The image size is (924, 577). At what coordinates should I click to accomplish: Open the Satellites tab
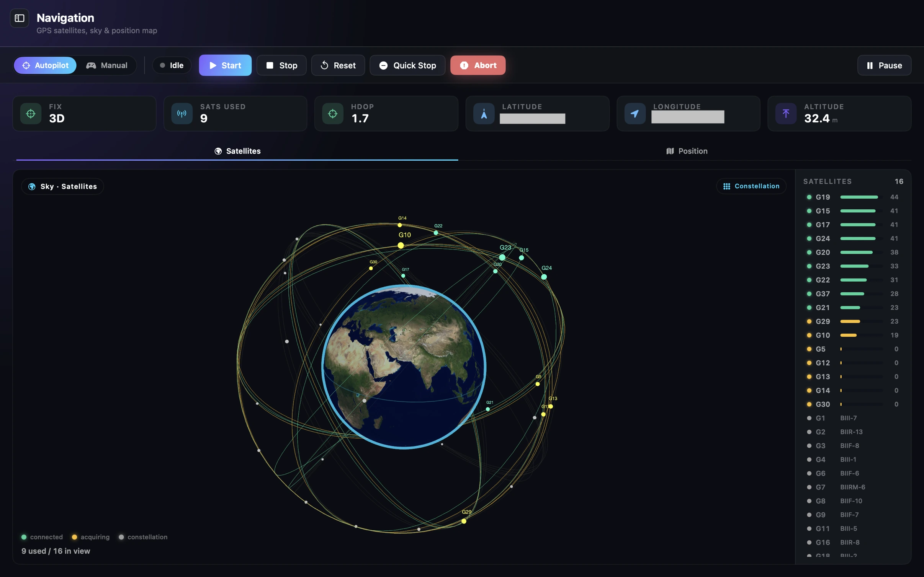(237, 151)
